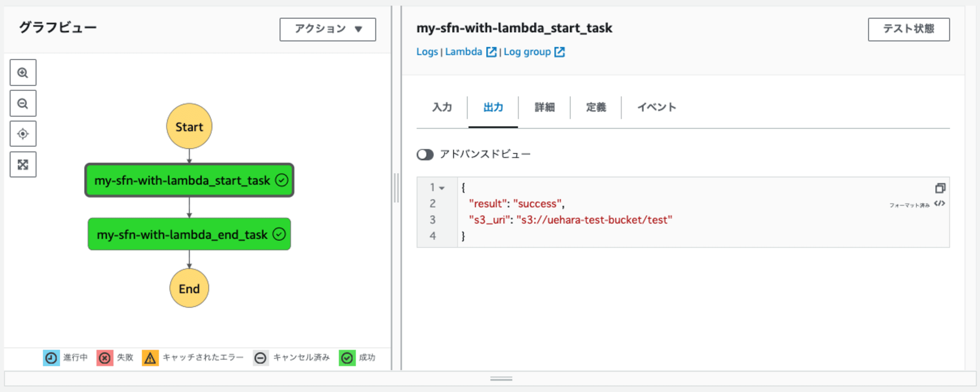980x392 pixels.
Task: Switch to the 定義 tab
Action: pyautogui.click(x=596, y=107)
